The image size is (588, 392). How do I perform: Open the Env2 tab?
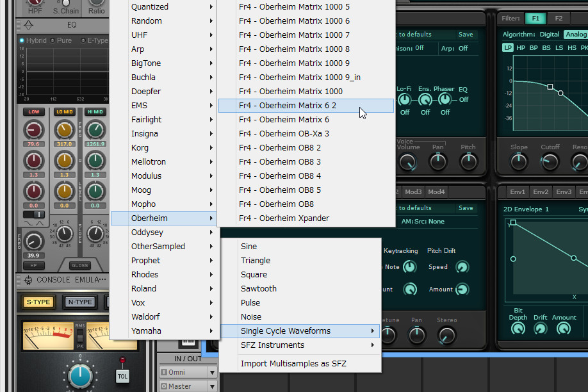point(541,192)
